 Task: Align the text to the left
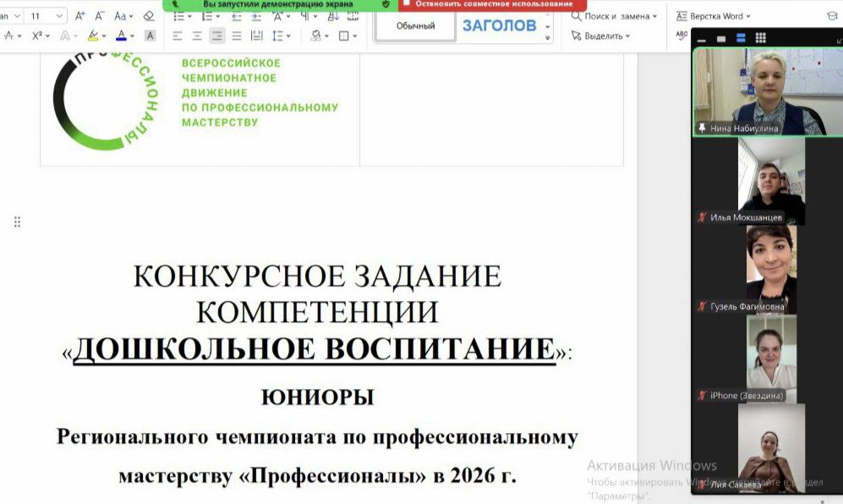[x=177, y=36]
